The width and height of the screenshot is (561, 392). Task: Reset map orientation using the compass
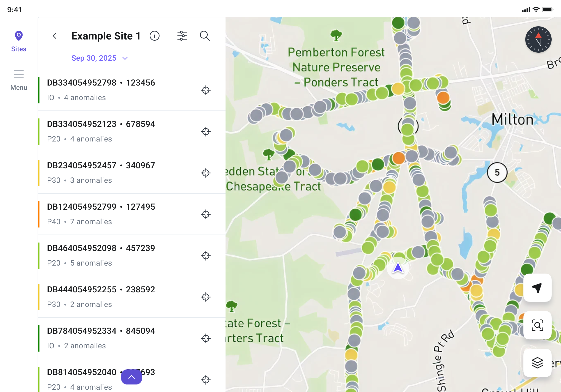[x=538, y=39]
